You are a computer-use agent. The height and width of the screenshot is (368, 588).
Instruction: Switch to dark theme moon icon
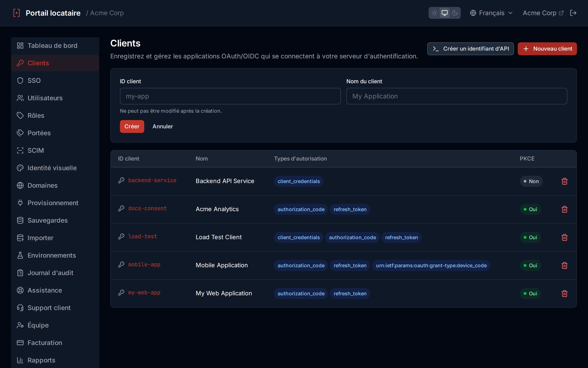[455, 13]
